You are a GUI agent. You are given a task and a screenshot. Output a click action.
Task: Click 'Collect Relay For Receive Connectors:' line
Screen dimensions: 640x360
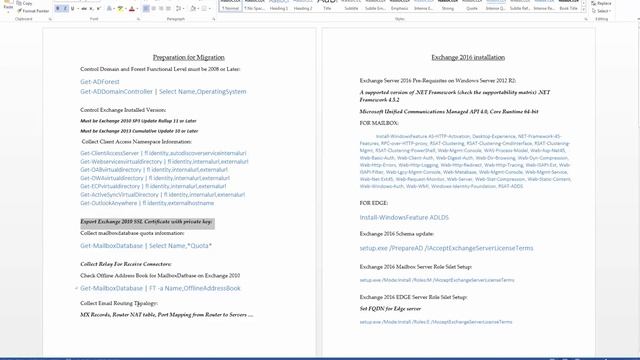pyautogui.click(x=126, y=264)
